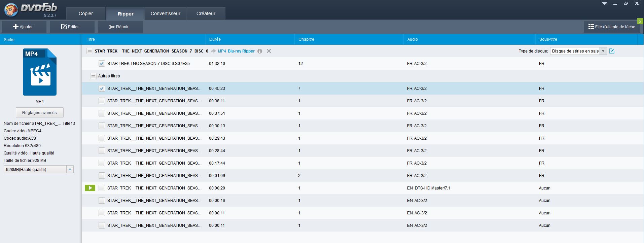The width and height of the screenshot is (644, 243).
Task: Check the 00:01:09 title checkbox
Action: (x=102, y=176)
